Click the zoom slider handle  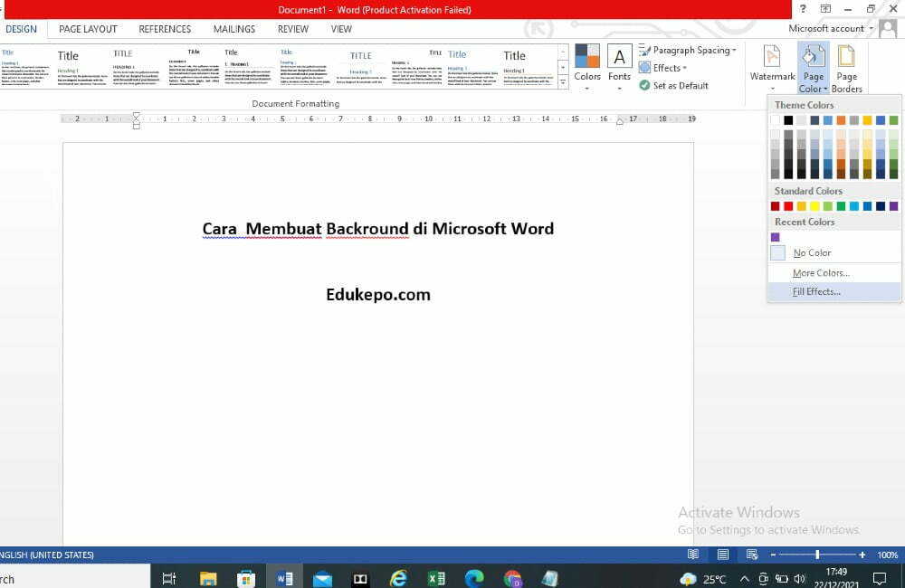(818, 554)
